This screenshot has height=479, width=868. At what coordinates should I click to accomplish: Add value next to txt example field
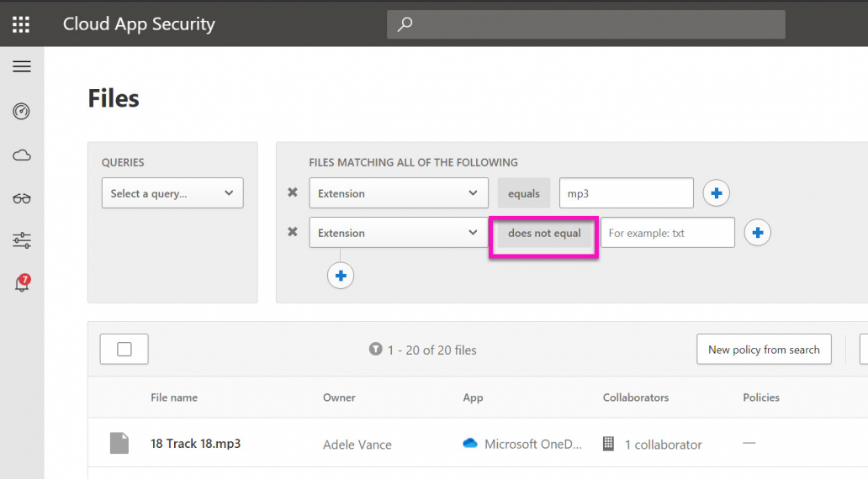tap(757, 232)
